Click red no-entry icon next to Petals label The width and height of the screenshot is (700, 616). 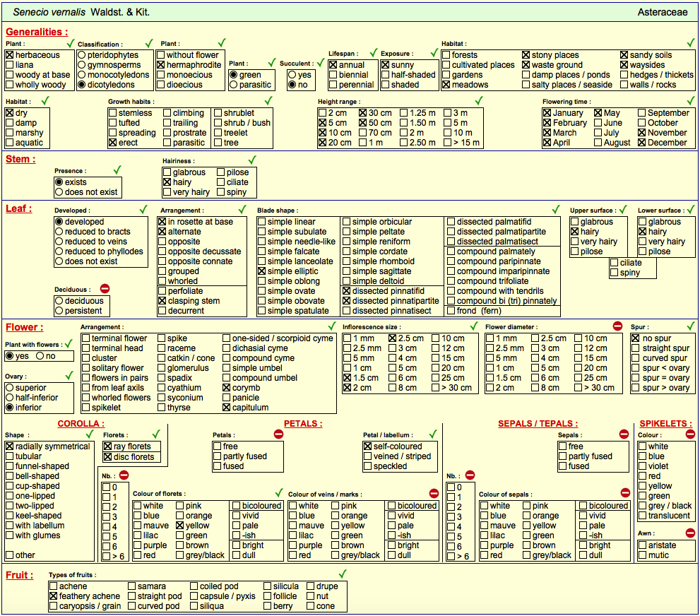tap(278, 434)
